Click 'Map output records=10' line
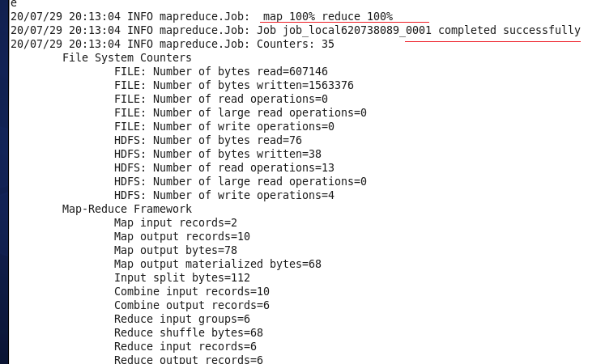This screenshot has width=605, height=364. 181,236
